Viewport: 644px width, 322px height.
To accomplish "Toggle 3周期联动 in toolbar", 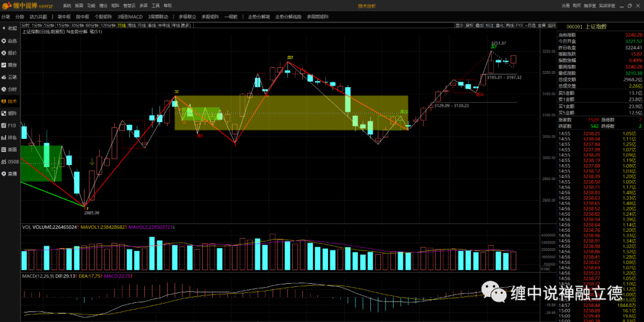I will click(x=158, y=17).
